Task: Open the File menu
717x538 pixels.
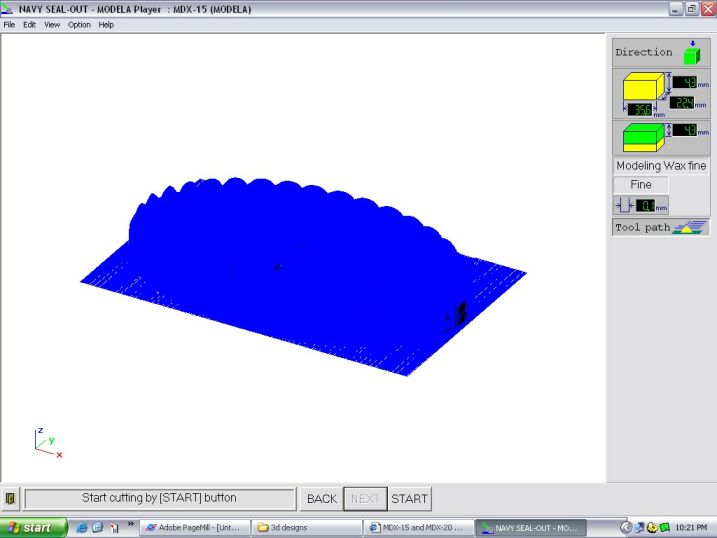Action: click(10, 24)
